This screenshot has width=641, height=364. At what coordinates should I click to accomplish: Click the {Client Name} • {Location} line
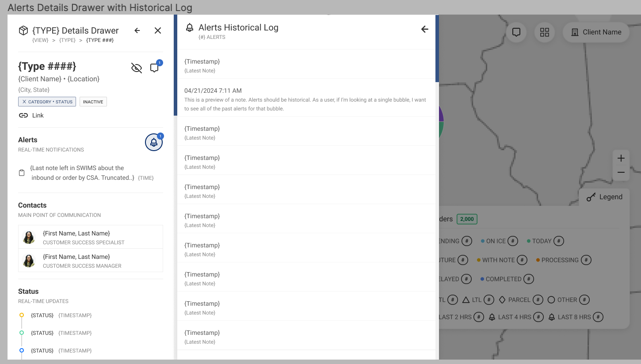tap(59, 79)
